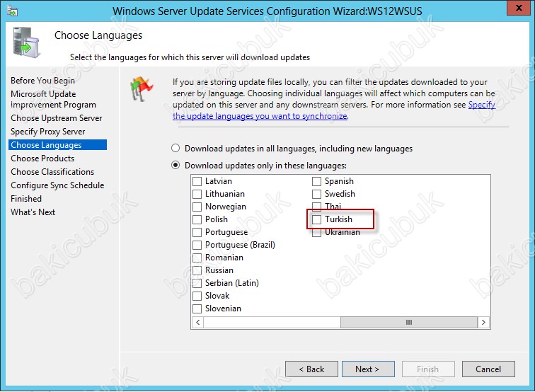
Task: Select download updates in all languages option
Action: coord(176,148)
